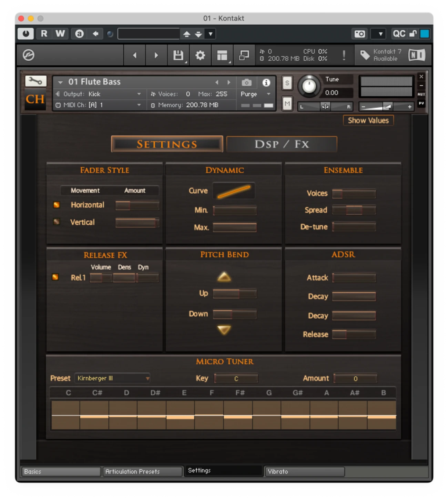Open Kontakt options gear
Viewport: 448px width, 500px height.
pyautogui.click(x=200, y=55)
